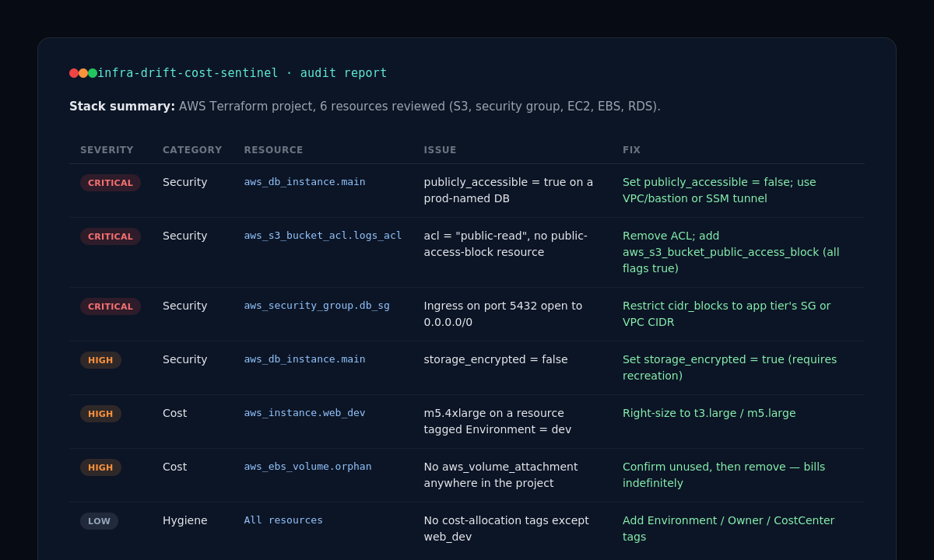Click the Cost category for aws_instance.web_dev
Viewport: 934px width, 560px height.
(174, 413)
